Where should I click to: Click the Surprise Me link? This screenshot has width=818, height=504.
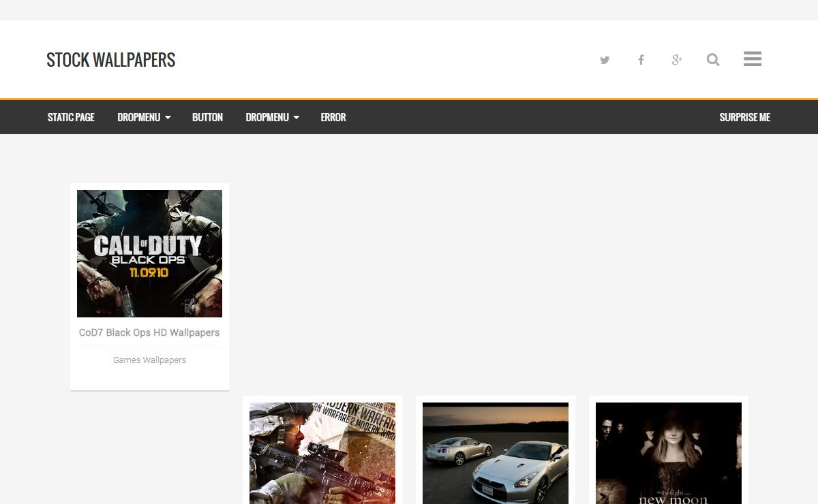[x=744, y=117]
